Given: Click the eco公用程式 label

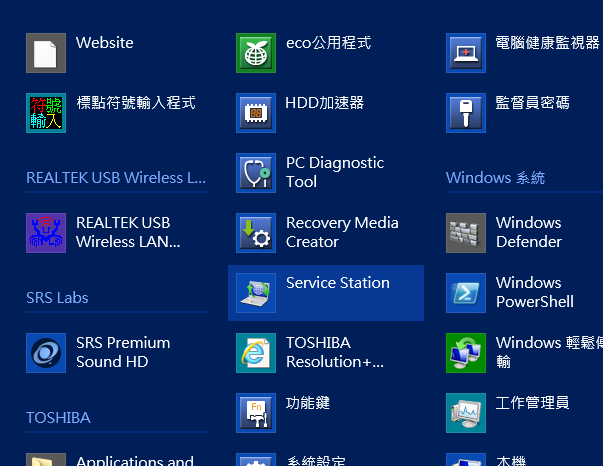Looking at the screenshot, I should coord(329,43).
